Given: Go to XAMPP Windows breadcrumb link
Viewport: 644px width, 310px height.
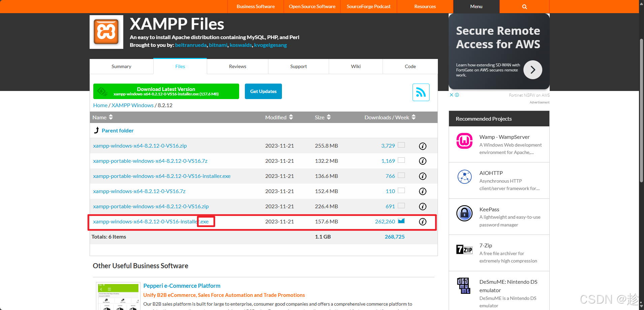Looking at the screenshot, I should [x=132, y=105].
